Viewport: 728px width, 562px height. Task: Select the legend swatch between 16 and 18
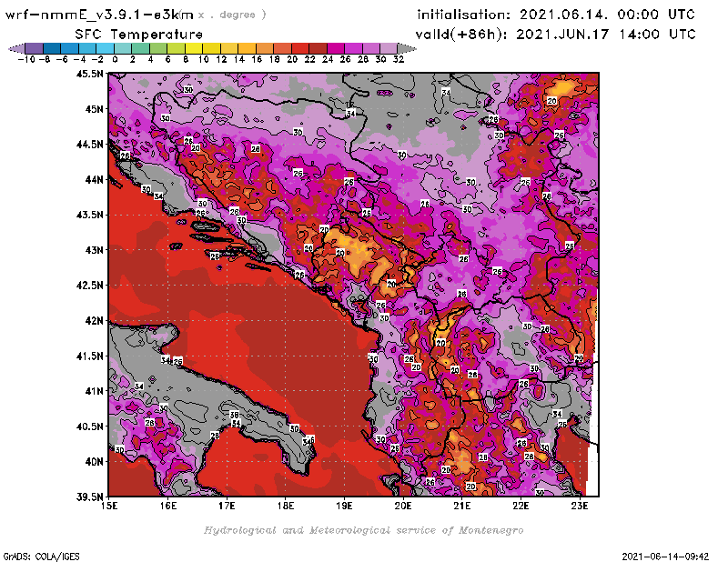(265, 48)
